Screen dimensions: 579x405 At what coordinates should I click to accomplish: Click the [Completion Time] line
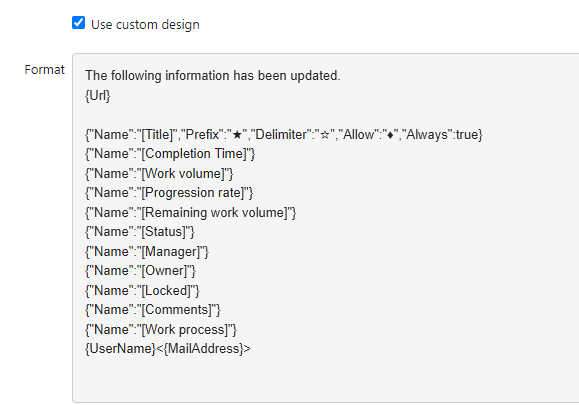pyautogui.click(x=170, y=154)
